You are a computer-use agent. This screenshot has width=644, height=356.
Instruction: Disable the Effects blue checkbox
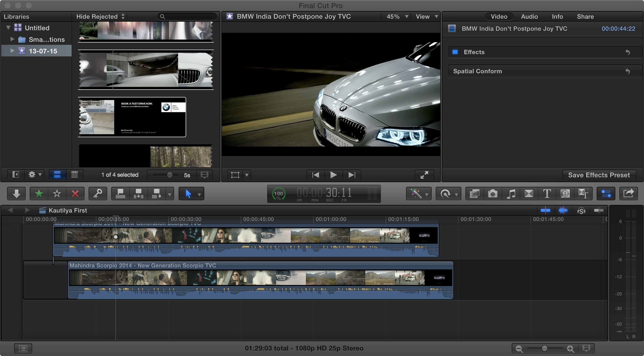[455, 52]
